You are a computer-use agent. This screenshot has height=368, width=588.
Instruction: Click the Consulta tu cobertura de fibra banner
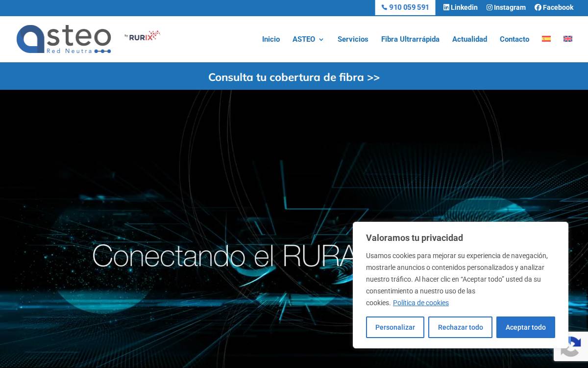coord(294,77)
